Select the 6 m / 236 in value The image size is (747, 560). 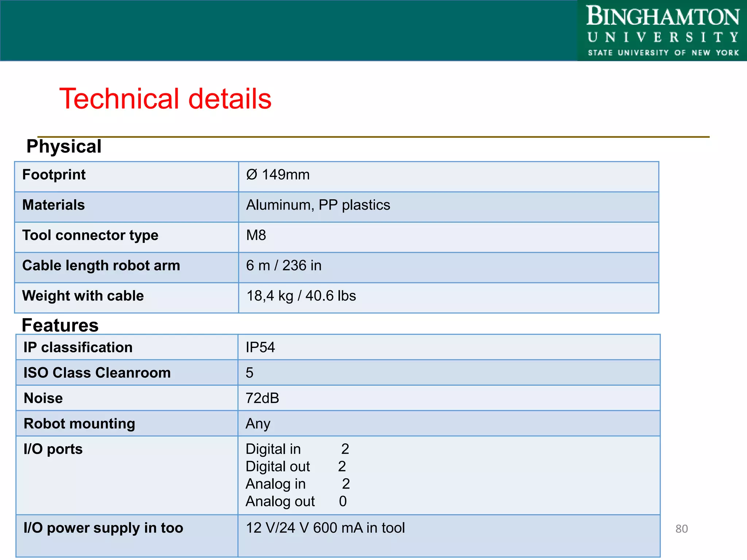[x=283, y=265]
